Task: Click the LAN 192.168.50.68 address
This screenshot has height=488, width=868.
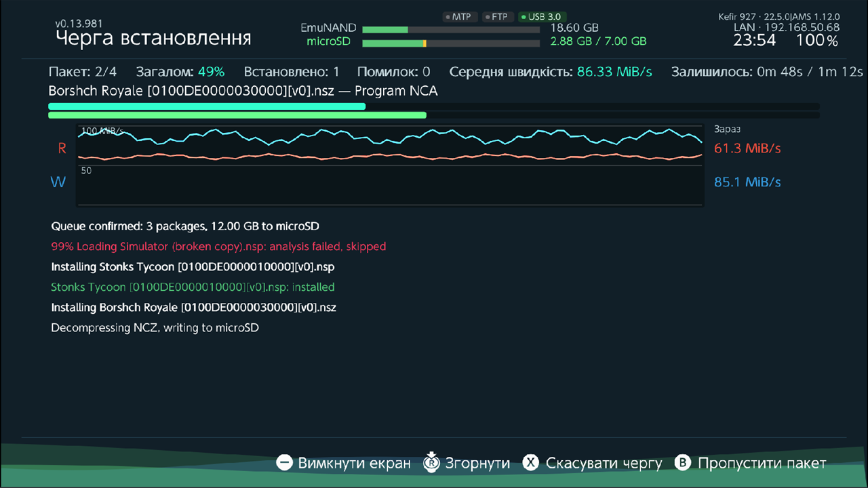Action: (x=787, y=28)
